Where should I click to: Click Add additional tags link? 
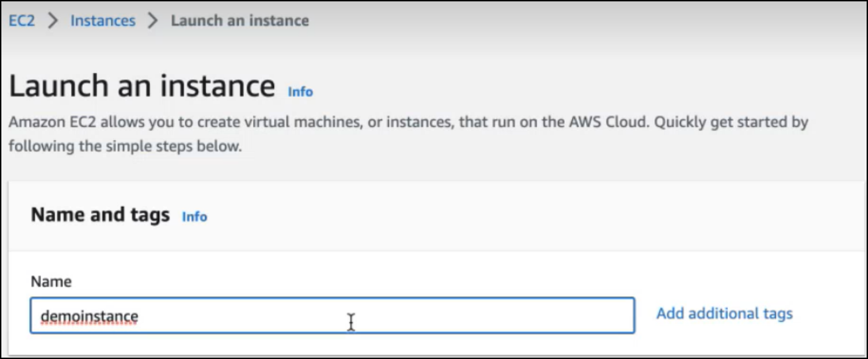(725, 313)
